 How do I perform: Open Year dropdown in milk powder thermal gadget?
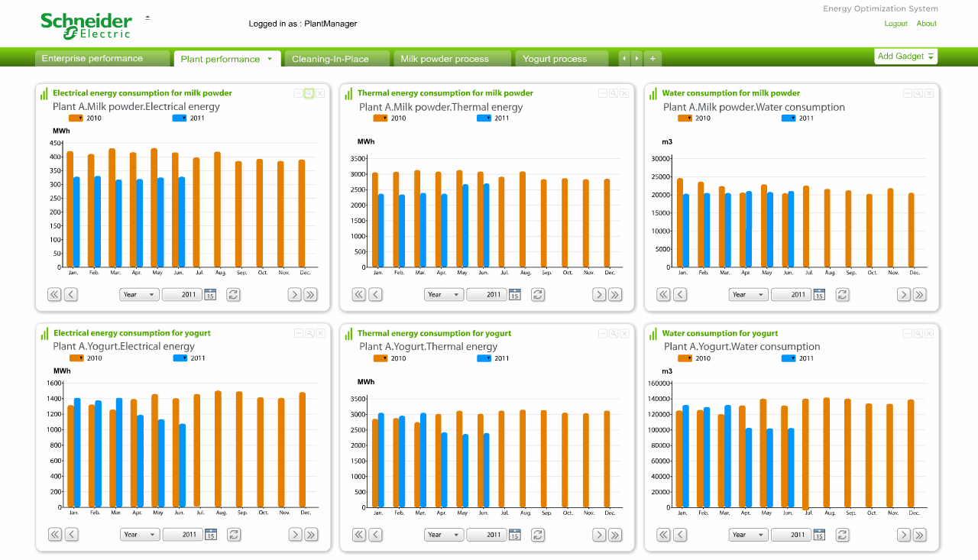(444, 294)
